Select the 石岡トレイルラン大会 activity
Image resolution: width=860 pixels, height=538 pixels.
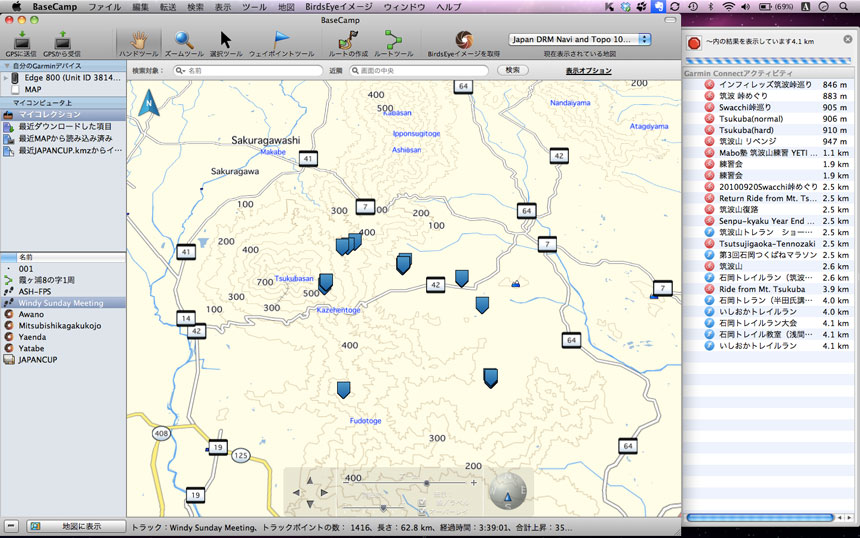pos(770,323)
